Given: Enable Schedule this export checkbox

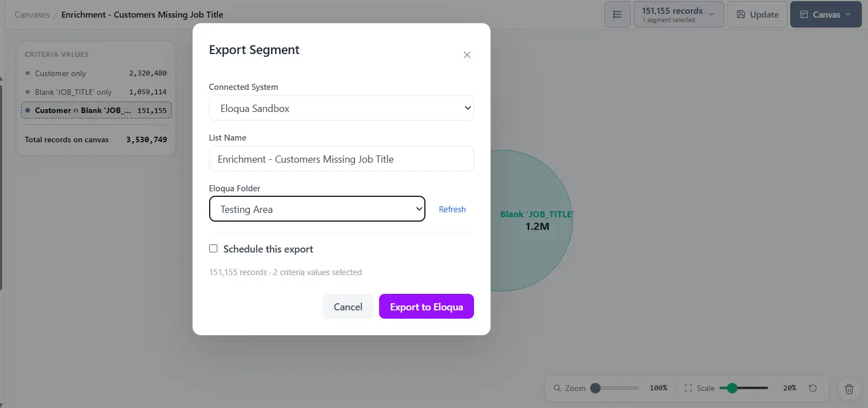Looking at the screenshot, I should click(213, 249).
